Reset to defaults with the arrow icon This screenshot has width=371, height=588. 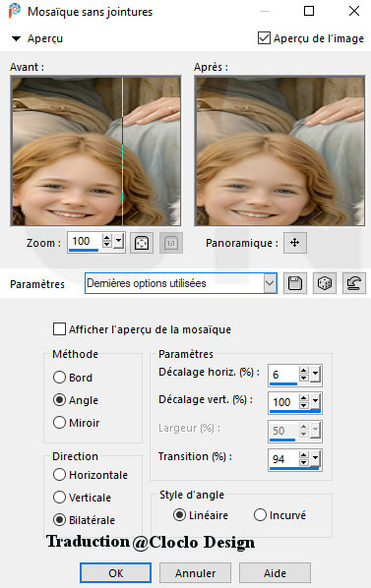coord(354,283)
